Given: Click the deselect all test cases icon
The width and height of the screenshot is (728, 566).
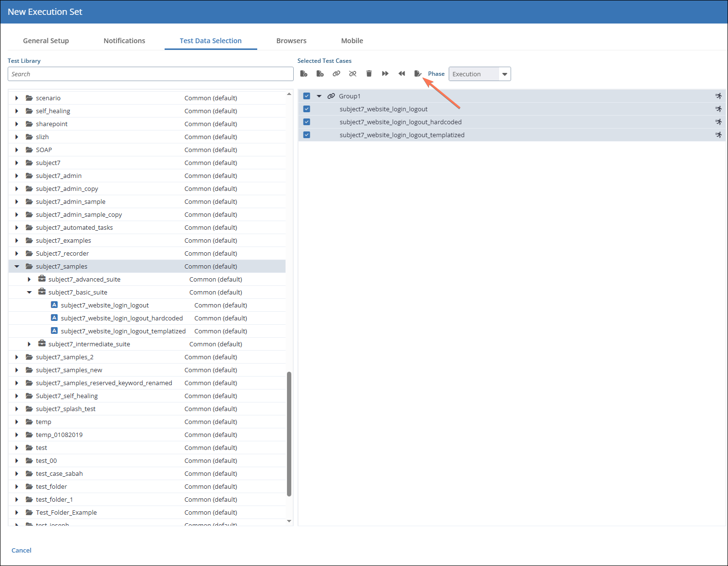Looking at the screenshot, I should click(320, 74).
